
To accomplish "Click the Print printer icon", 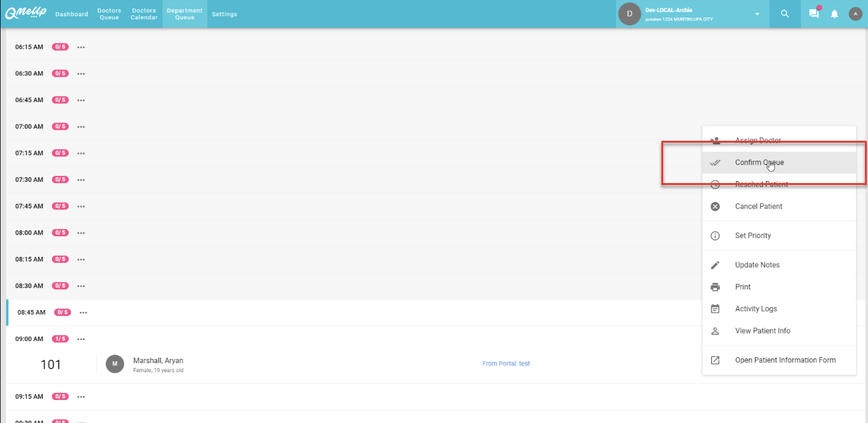I will 715,287.
